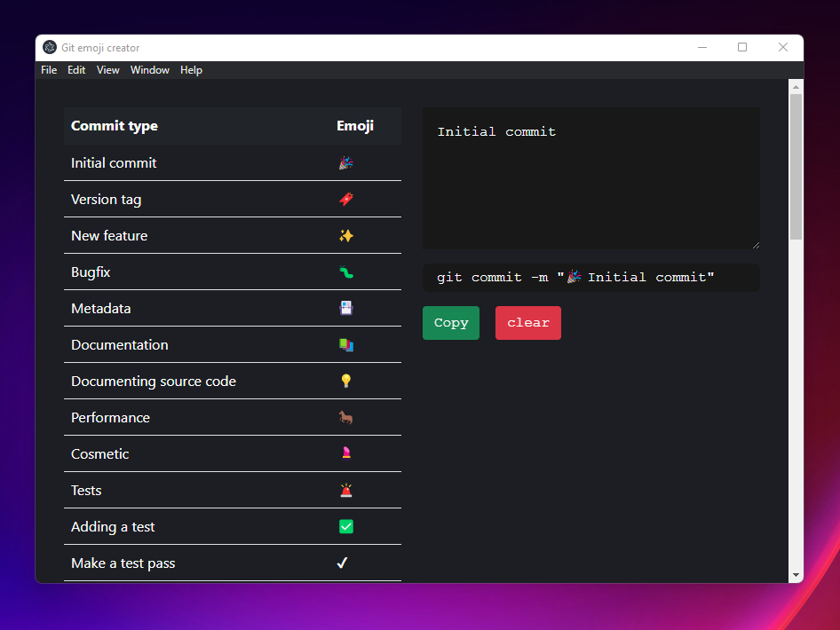Screen dimensions: 840x630
Task: Open the Help menu
Action: pos(191,69)
